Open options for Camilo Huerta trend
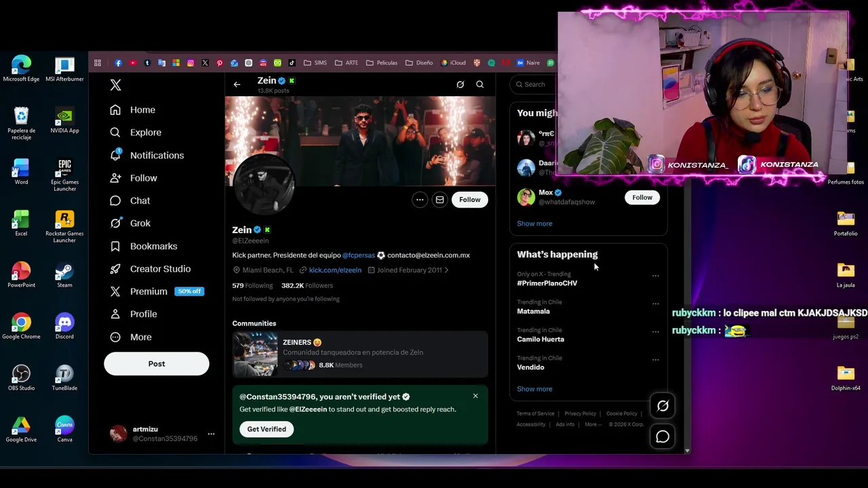Viewport: 868px width, 488px height. click(x=655, y=332)
